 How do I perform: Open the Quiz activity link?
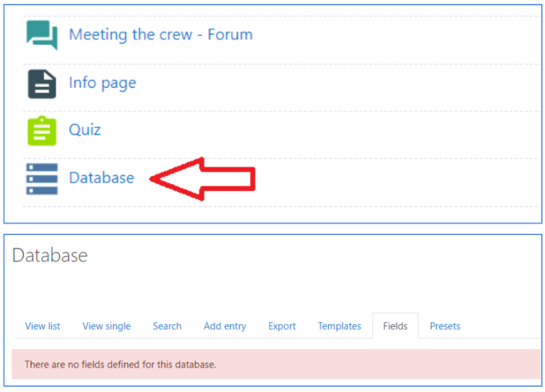[85, 130]
